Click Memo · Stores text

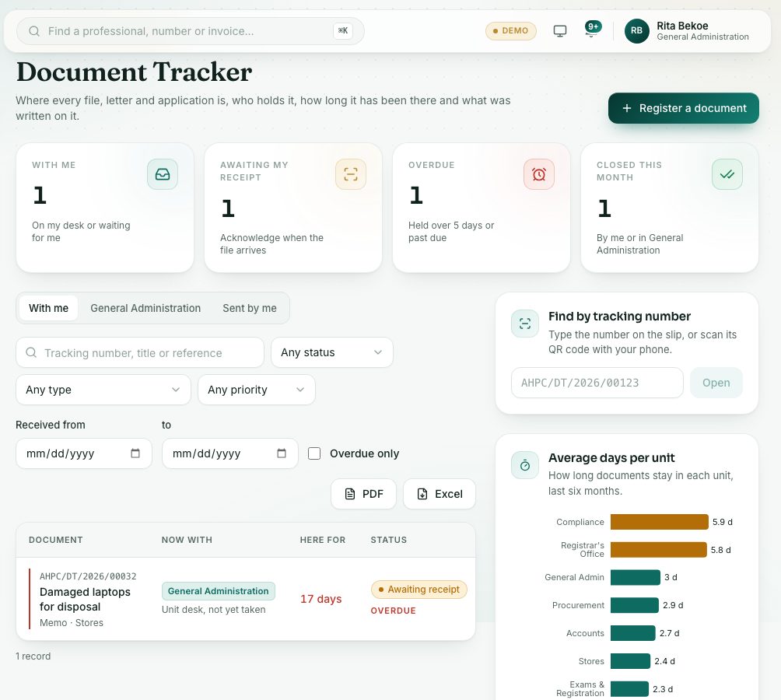point(72,623)
